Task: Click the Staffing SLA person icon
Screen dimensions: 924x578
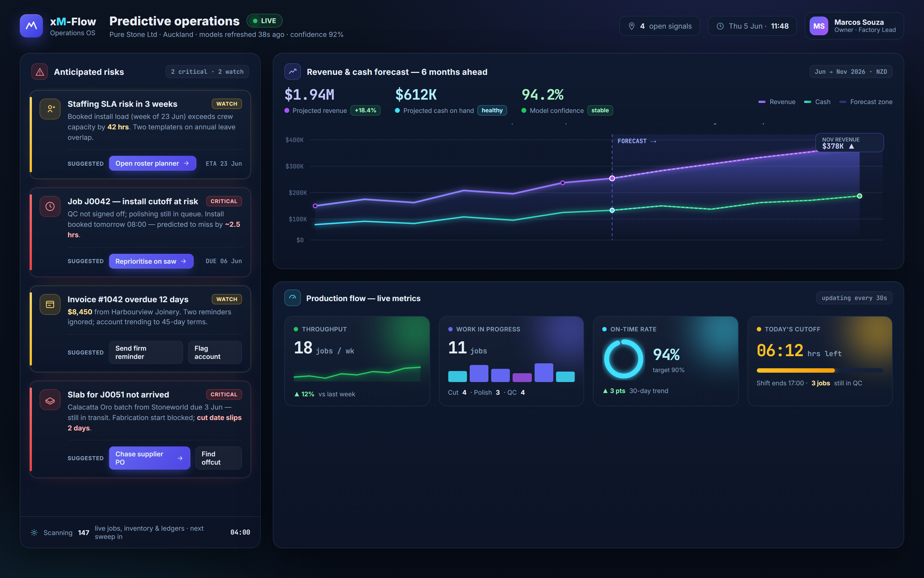Action: 50,109
